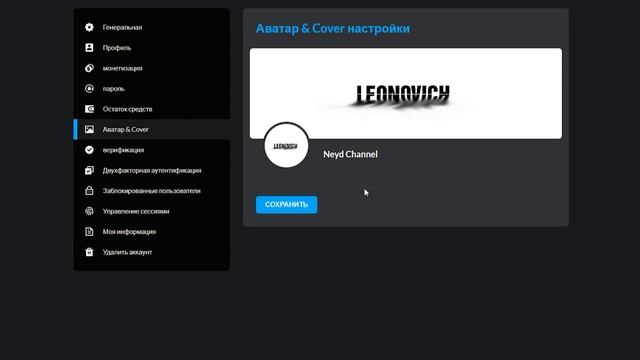This screenshot has width=640, height=360.
Task: Click the СОХРАНИТЬ button
Action: [x=287, y=204]
